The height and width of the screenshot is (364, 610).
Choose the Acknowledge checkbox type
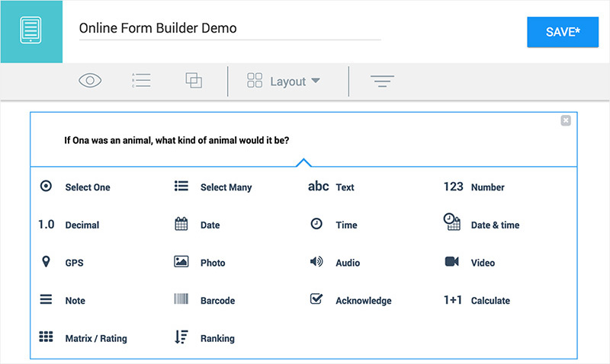[351, 300]
